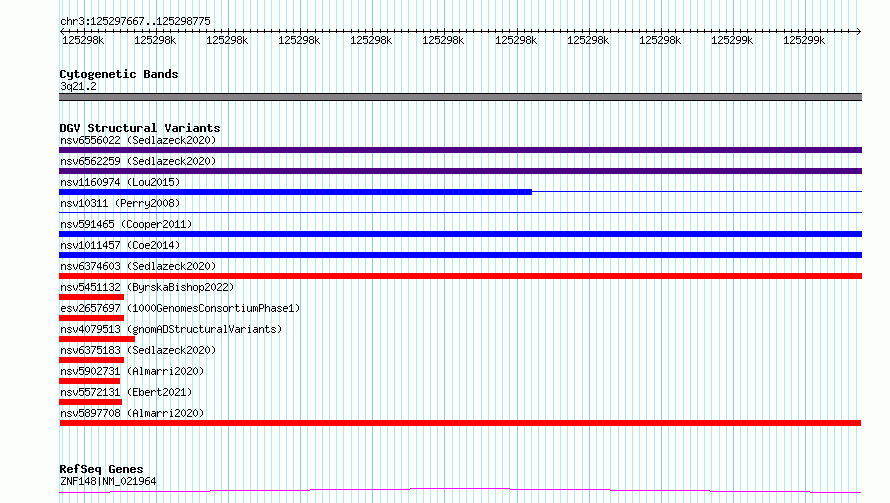Click the purple bar under nsv6562259
This screenshot has width=890, height=503.
[460, 171]
